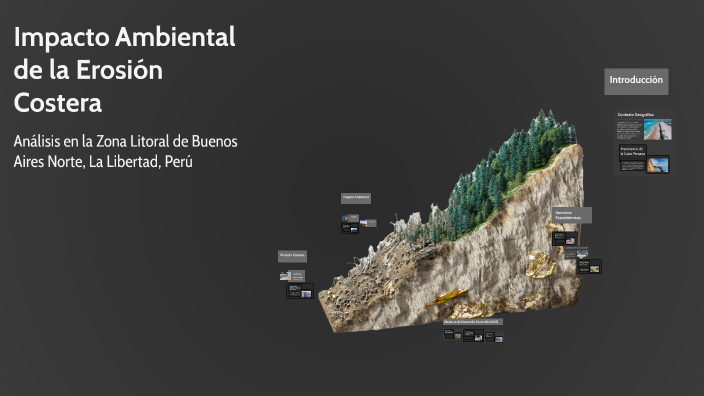This screenshot has width=704, height=396.
Task: Open last slide under Objetivos de Desarrollo
Action: click(x=494, y=337)
